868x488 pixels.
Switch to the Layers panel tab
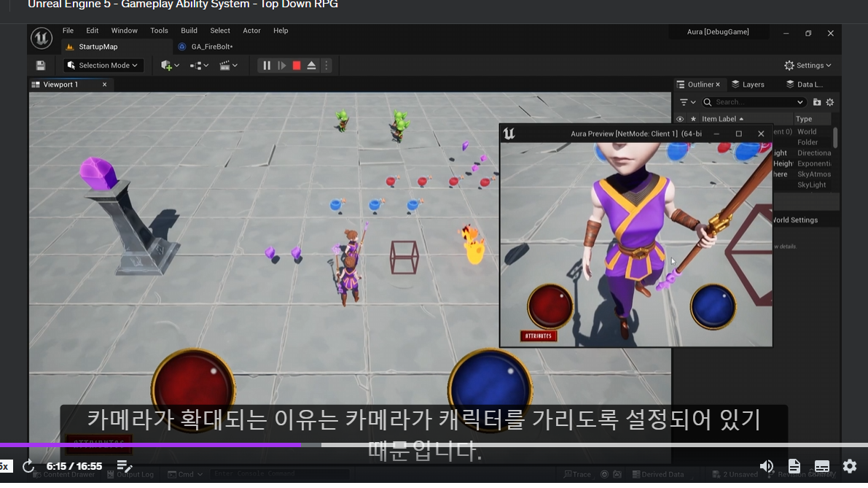tap(748, 84)
